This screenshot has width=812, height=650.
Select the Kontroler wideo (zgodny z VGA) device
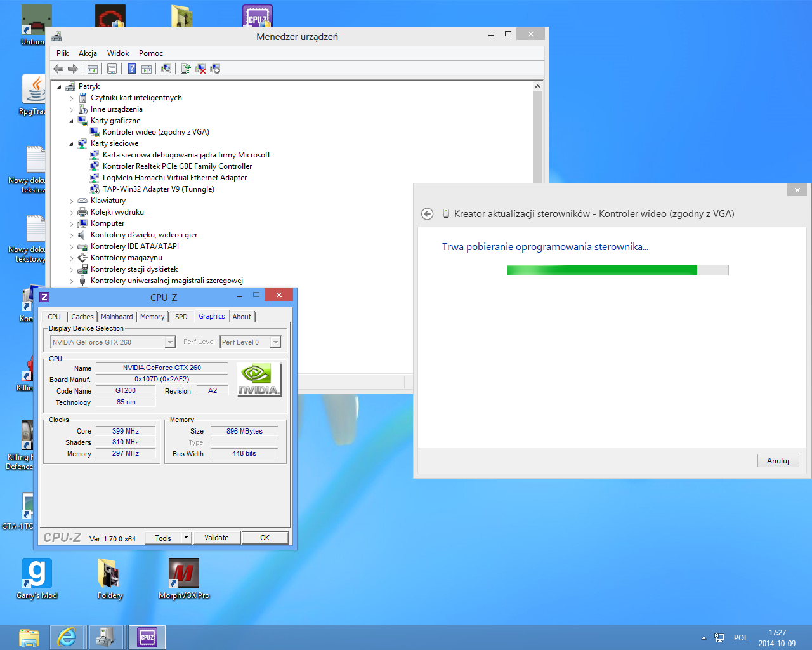point(155,132)
